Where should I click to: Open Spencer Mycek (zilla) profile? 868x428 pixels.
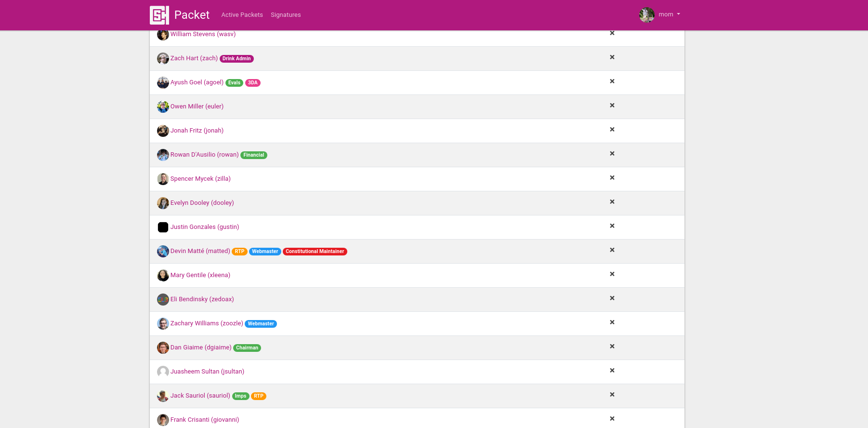click(x=200, y=179)
